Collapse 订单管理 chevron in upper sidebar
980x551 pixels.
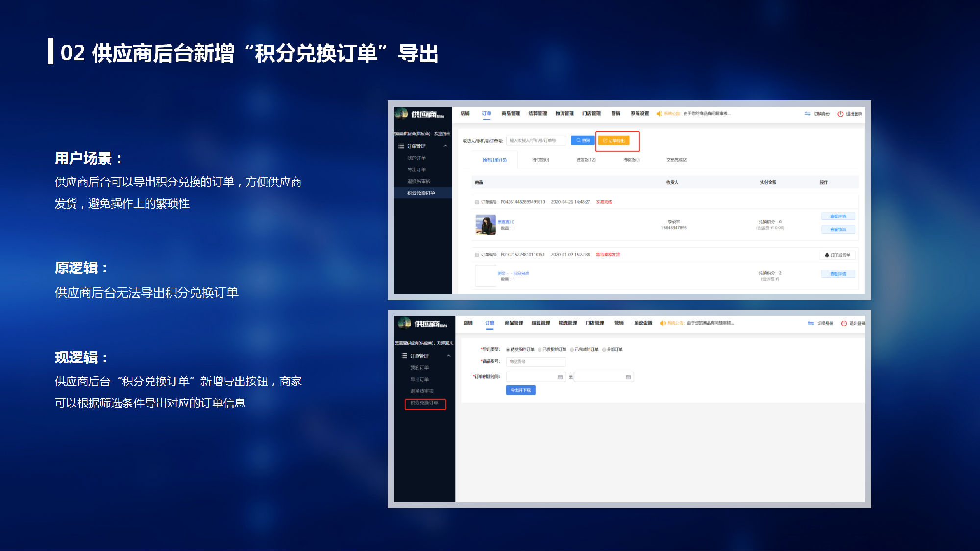pyautogui.click(x=445, y=146)
